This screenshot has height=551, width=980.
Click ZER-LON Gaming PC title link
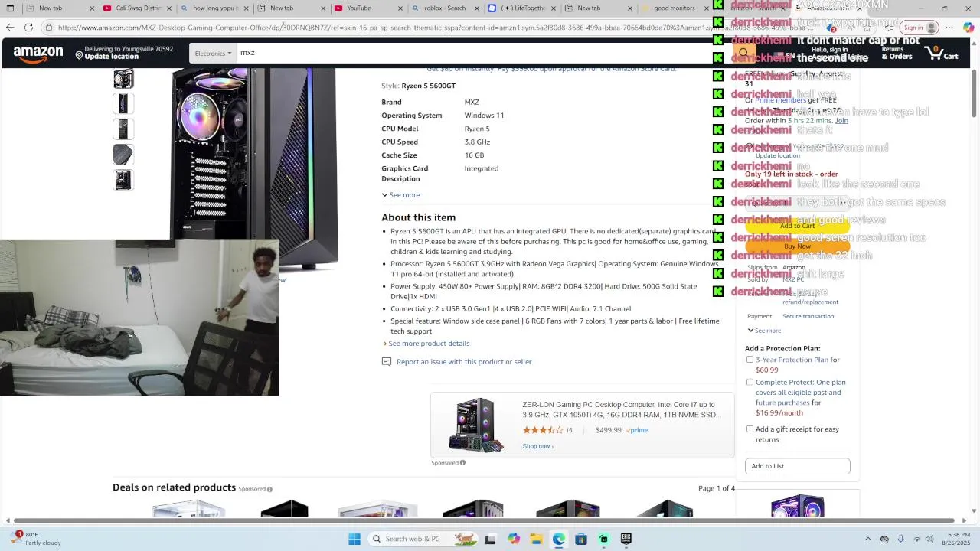click(x=621, y=409)
